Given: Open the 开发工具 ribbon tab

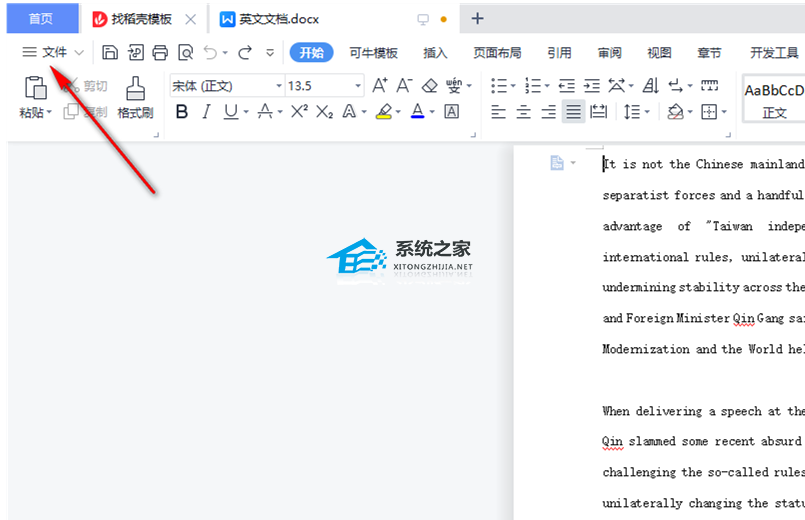Looking at the screenshot, I should [x=774, y=52].
